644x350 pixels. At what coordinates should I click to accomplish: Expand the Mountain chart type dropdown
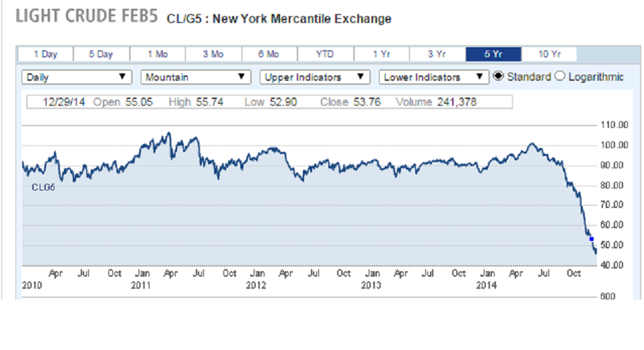click(195, 77)
